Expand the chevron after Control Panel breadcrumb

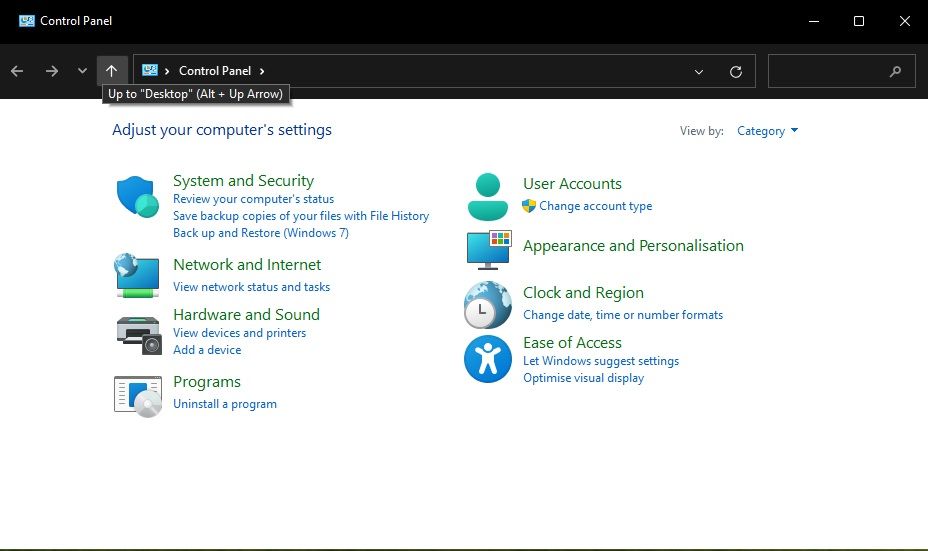click(262, 71)
